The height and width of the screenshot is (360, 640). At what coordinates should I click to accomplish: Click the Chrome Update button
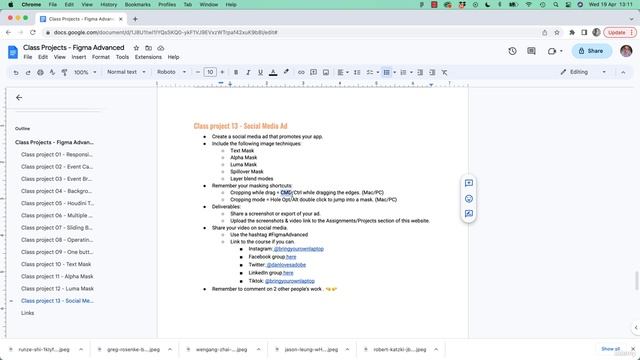(620, 33)
